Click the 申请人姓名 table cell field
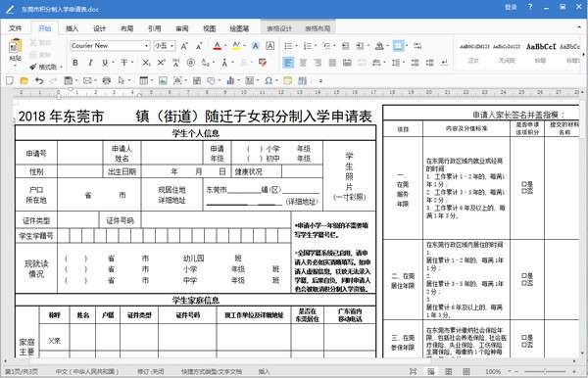The image size is (588, 378). pos(171,153)
